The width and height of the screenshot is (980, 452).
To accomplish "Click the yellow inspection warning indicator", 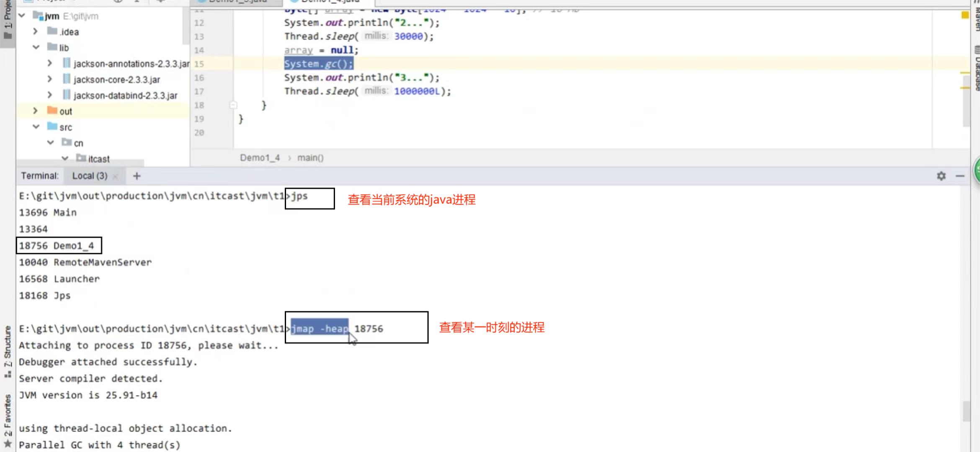I will click(x=965, y=15).
